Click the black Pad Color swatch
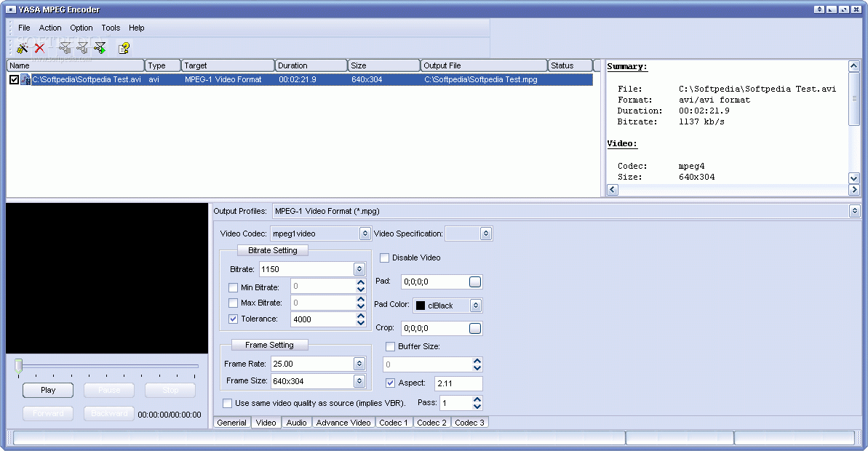Screen dimensions: 868x451 point(421,306)
